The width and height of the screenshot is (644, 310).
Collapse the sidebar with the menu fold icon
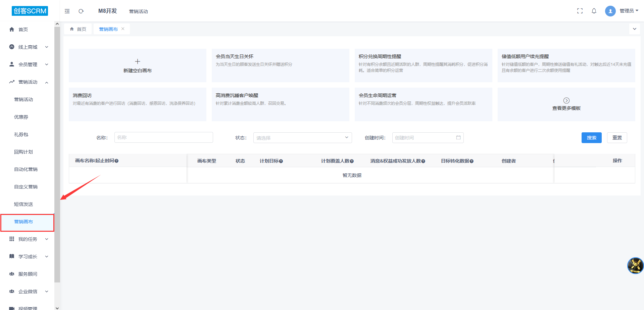click(67, 11)
